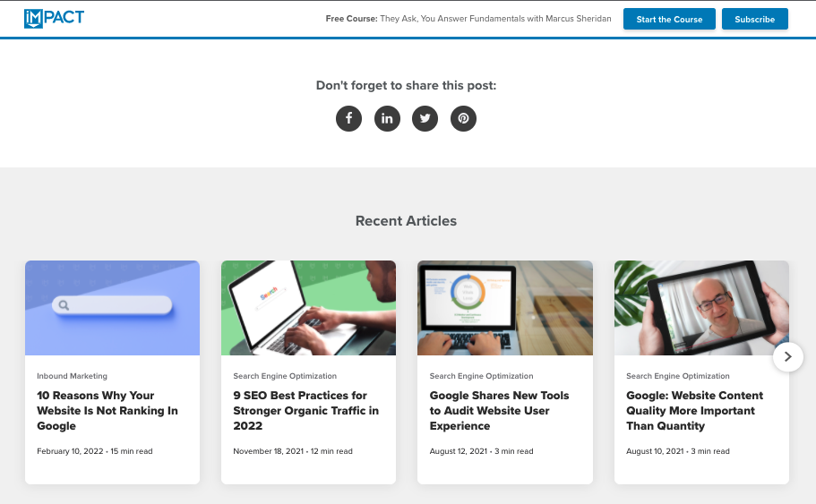Image resolution: width=816 pixels, height=504 pixels.
Task: Click 'August 10, 2021 • 3 min read' text
Action: point(677,451)
